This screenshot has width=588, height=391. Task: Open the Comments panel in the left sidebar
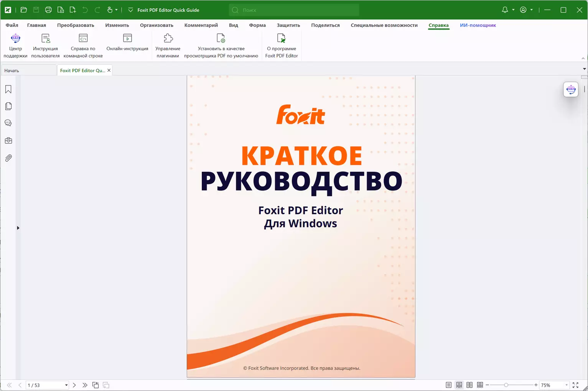[8, 123]
